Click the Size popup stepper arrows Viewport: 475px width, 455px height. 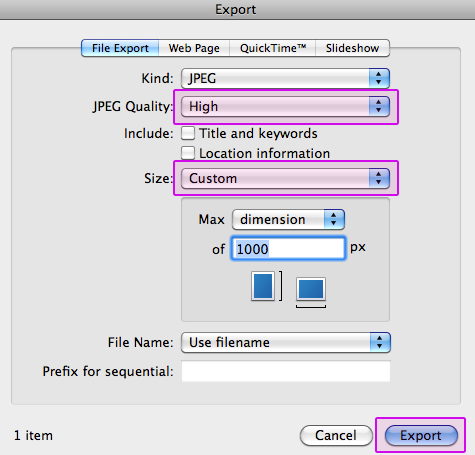point(379,178)
